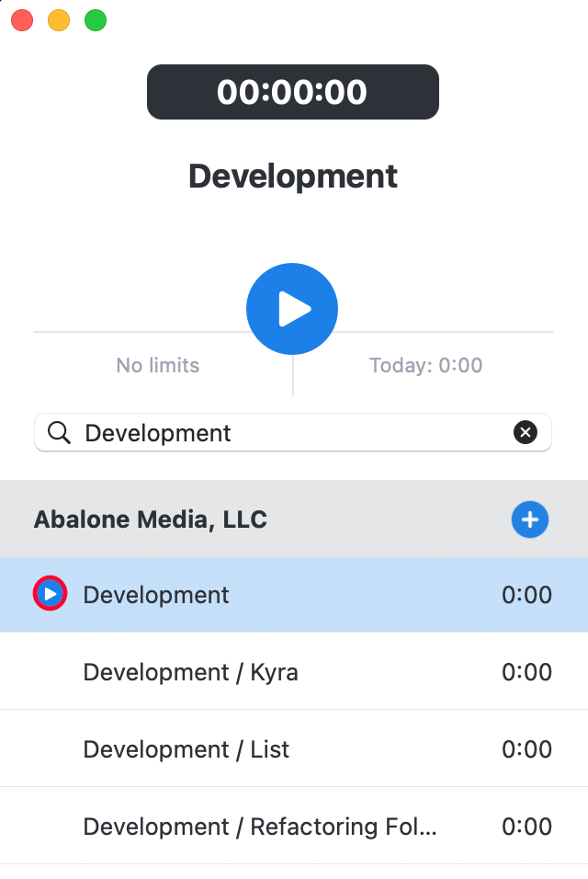588x879 pixels.
Task: Clear the search field with the X icon
Action: 526,432
